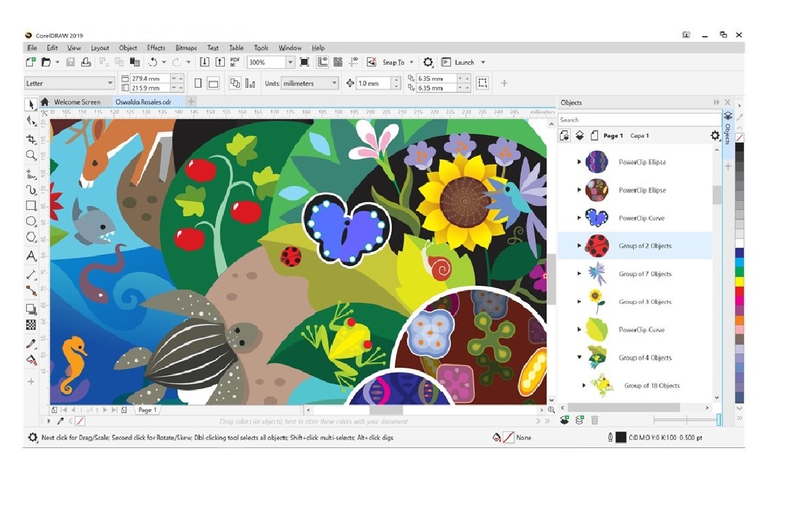Image resolution: width=812 pixels, height=523 pixels.
Task: Toggle portrait page orientation
Action: pos(198,83)
